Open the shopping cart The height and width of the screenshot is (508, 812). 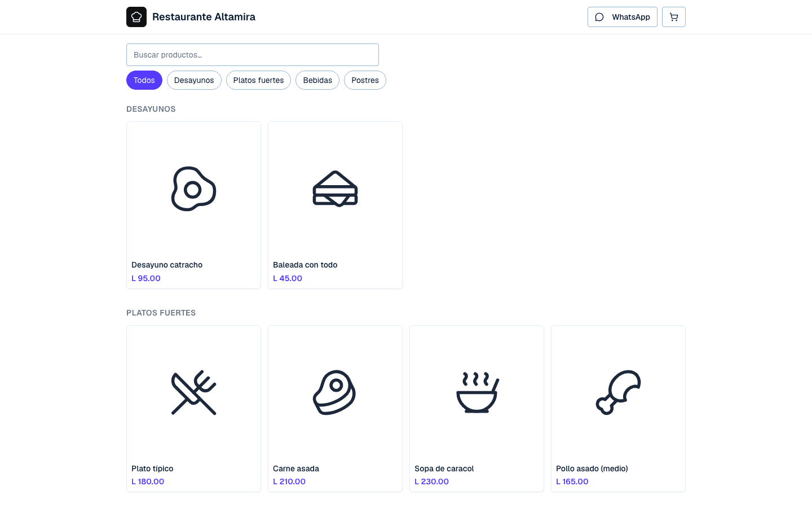click(674, 17)
